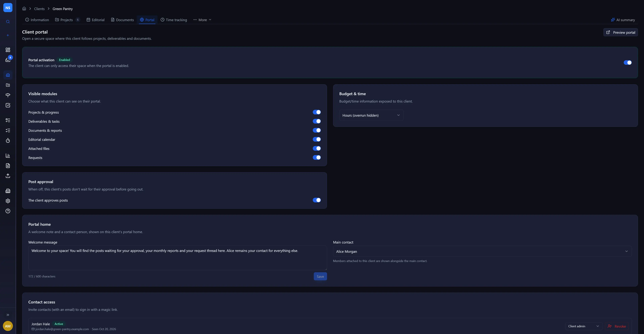
Task: Open the settings gear icon
Action: pyautogui.click(x=8, y=201)
